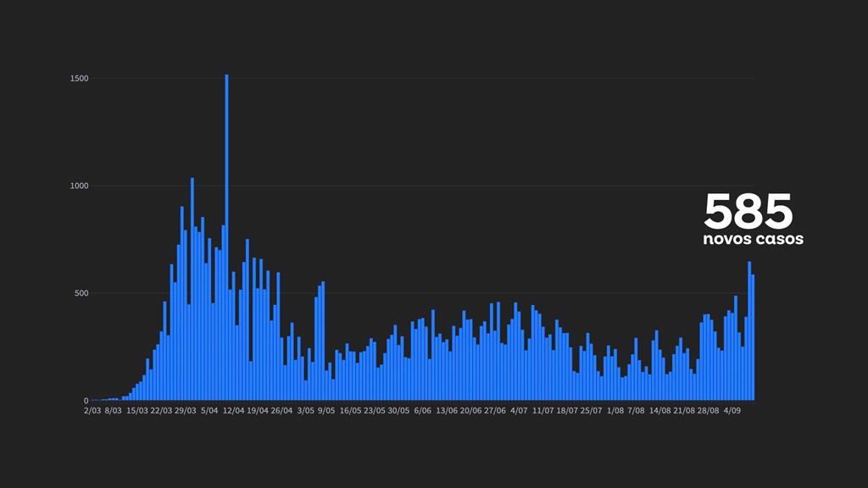Click the 12/04 x-axis date label

click(234, 411)
